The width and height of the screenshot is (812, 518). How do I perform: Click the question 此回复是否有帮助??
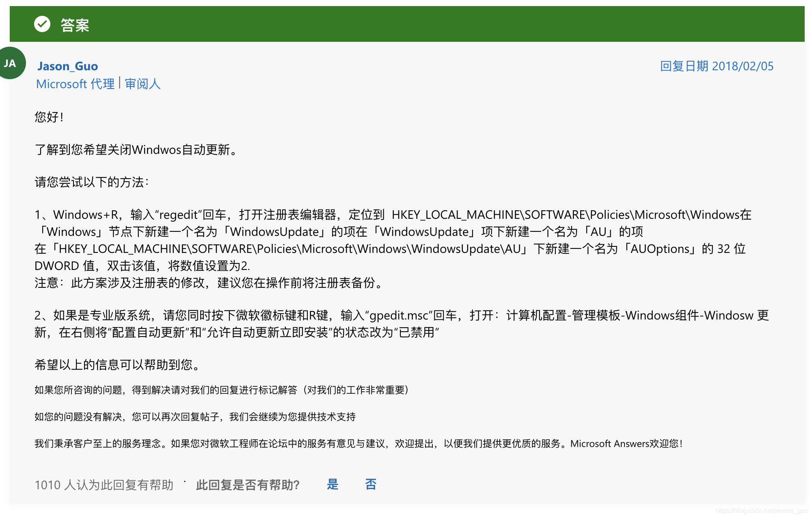tap(248, 485)
